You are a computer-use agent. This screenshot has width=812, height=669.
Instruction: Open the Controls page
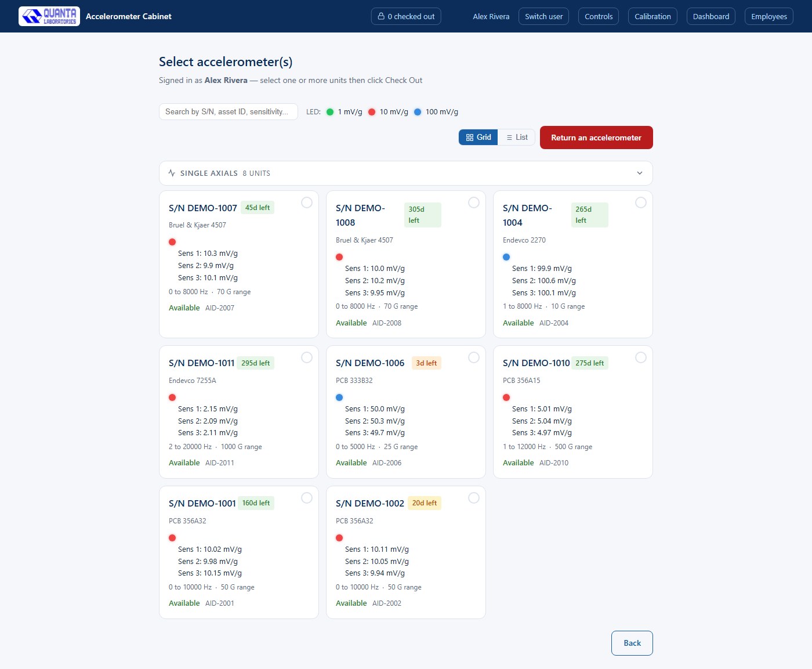click(x=599, y=16)
